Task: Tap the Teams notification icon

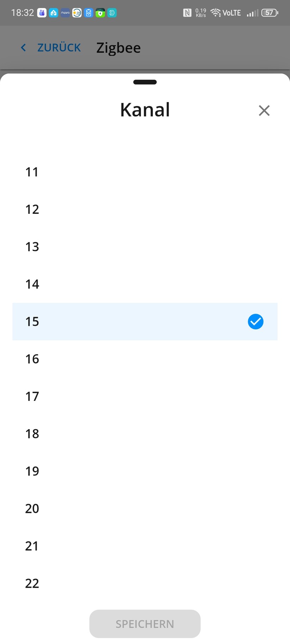Action: (42, 13)
